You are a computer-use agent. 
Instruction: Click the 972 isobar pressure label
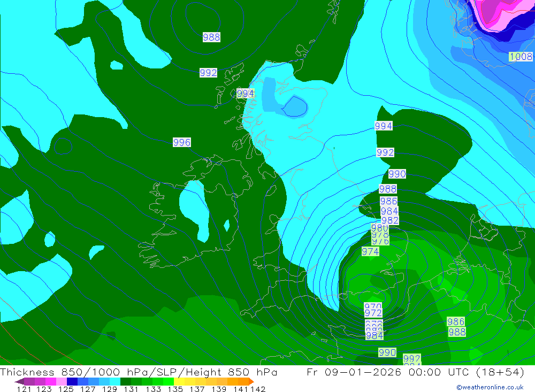373,313
